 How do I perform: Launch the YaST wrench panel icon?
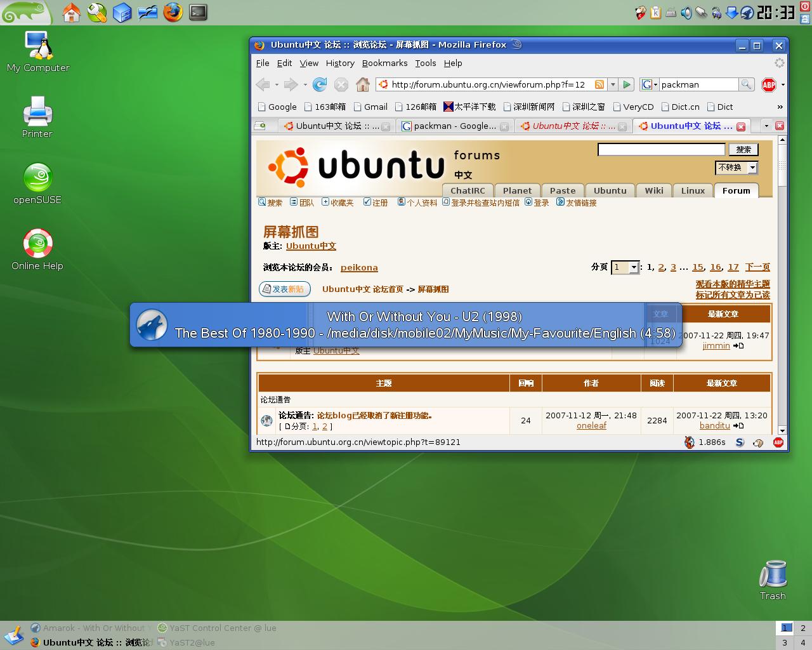coord(96,12)
